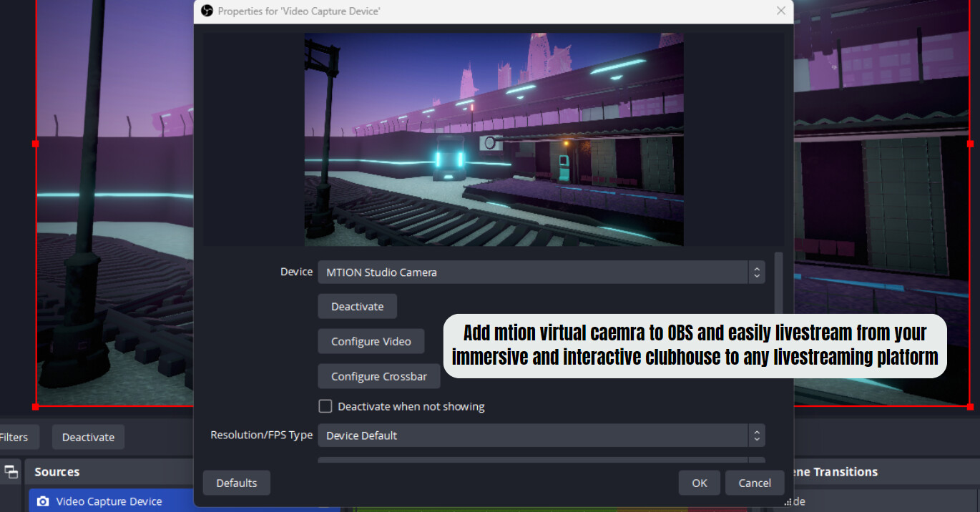Open Configure Video settings
Screen dimensions: 980x512
[x=371, y=342]
